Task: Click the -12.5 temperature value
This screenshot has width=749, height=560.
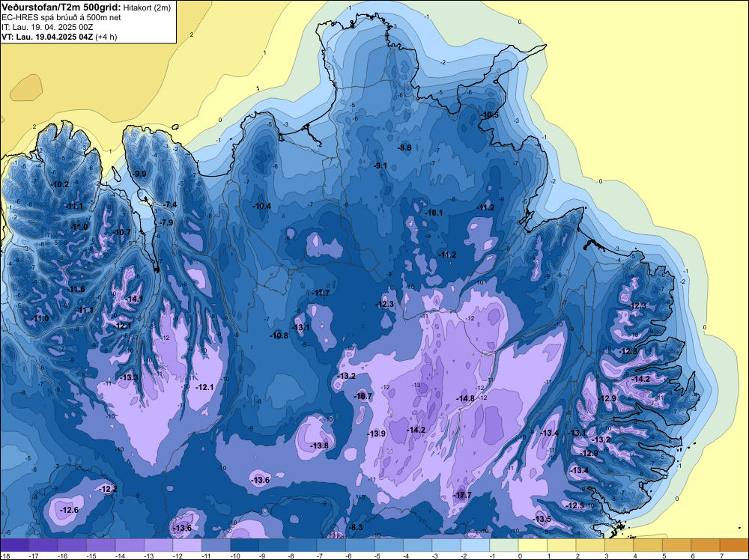Action: point(575,505)
